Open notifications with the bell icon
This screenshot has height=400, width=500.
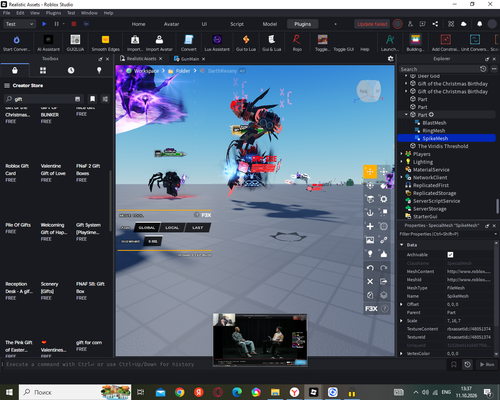(479, 24)
